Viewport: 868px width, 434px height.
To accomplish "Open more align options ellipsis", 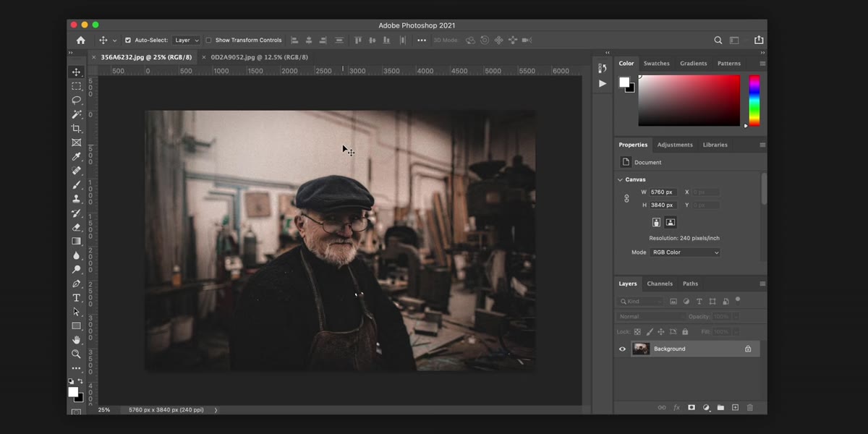I will 422,41.
